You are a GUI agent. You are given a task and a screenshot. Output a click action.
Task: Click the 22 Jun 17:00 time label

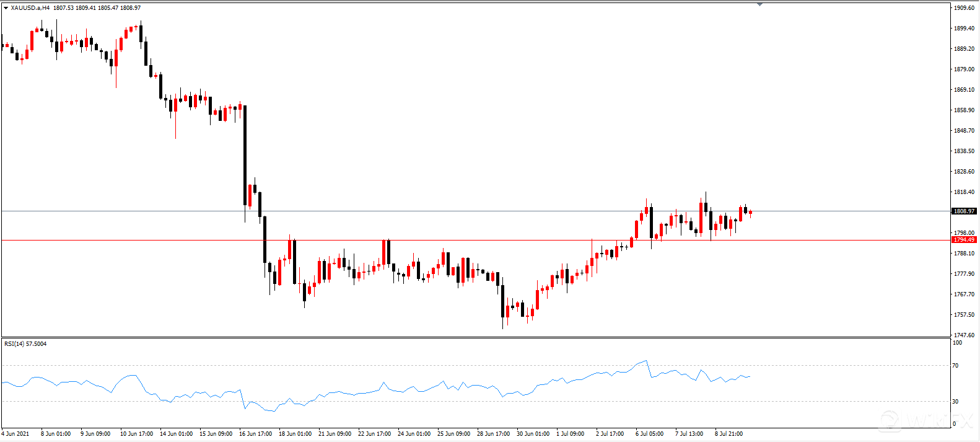tap(374, 434)
